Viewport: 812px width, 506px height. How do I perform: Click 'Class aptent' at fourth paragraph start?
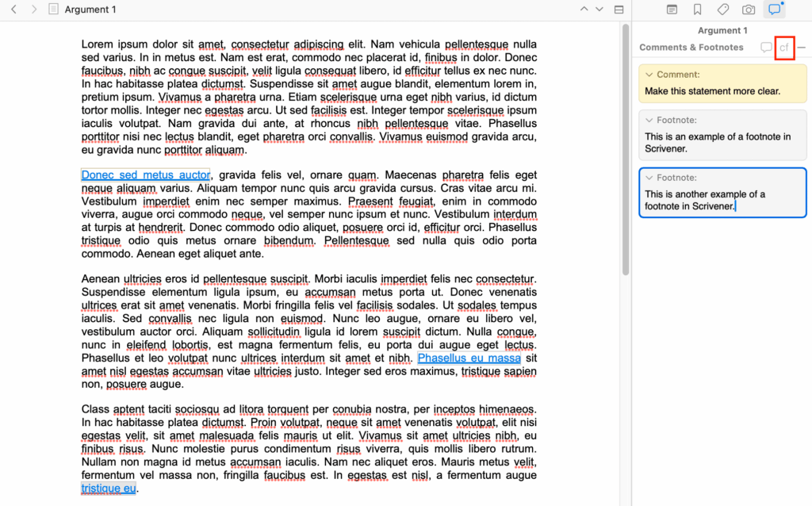[x=113, y=409]
